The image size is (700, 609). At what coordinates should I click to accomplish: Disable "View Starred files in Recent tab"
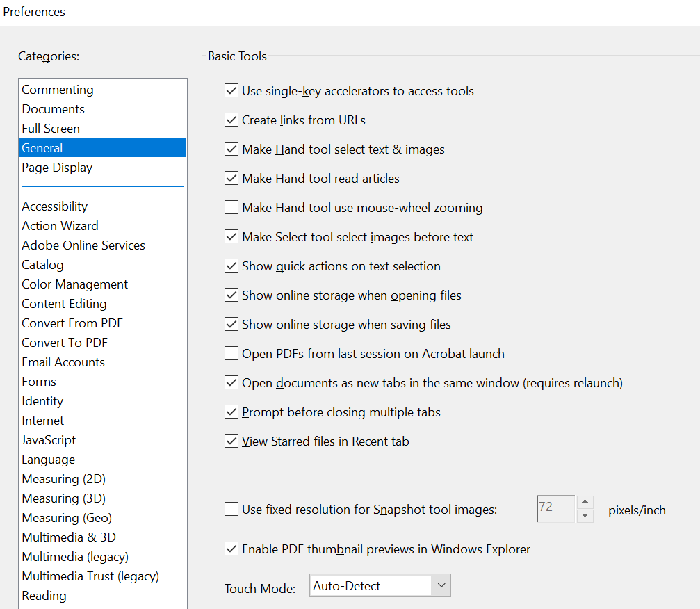pos(231,441)
